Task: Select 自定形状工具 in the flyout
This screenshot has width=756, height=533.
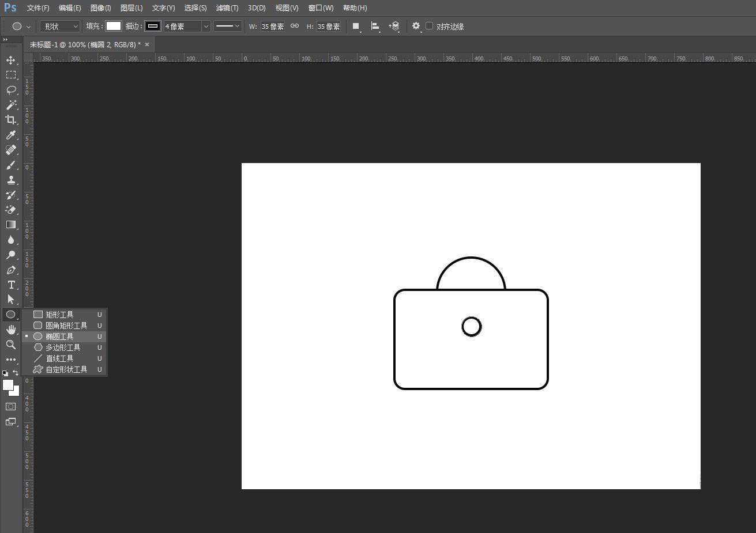Action: (66, 369)
